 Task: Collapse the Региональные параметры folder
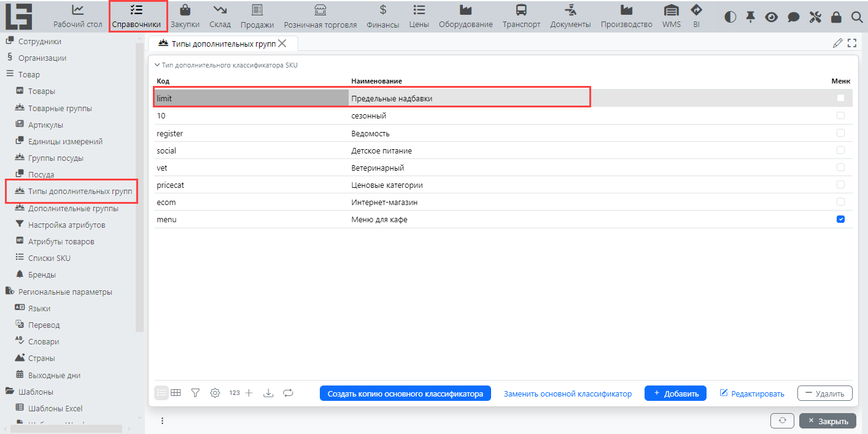click(x=10, y=292)
